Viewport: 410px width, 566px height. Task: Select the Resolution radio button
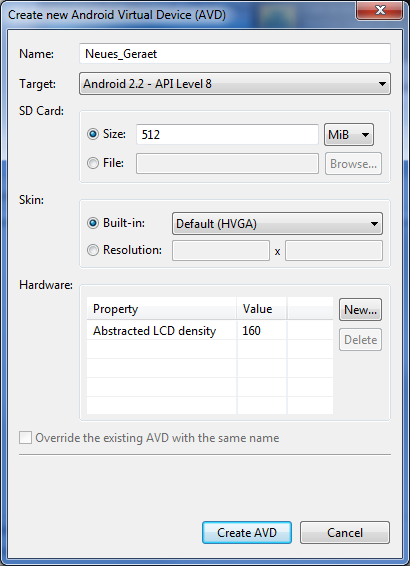click(x=93, y=250)
